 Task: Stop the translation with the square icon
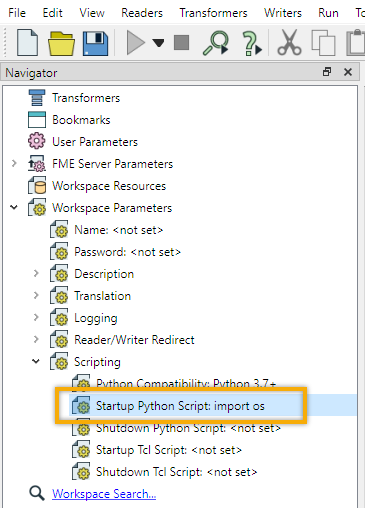click(x=181, y=43)
